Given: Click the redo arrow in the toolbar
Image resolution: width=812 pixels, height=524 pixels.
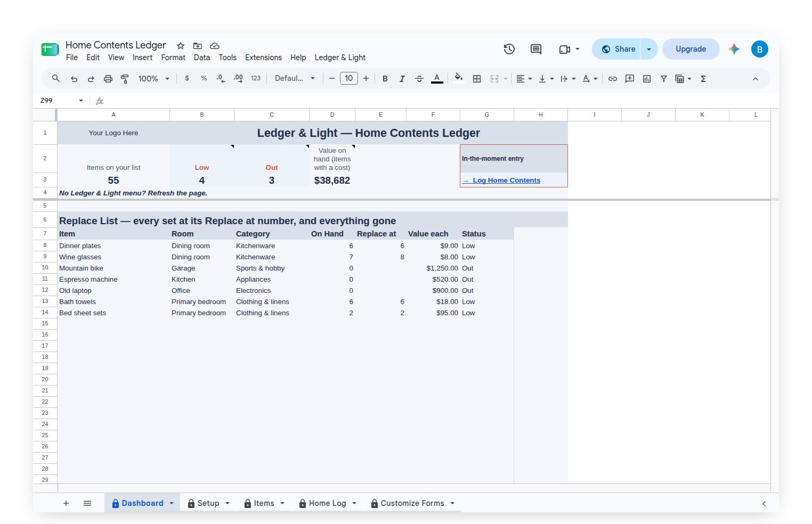Looking at the screenshot, I should pyautogui.click(x=91, y=79).
